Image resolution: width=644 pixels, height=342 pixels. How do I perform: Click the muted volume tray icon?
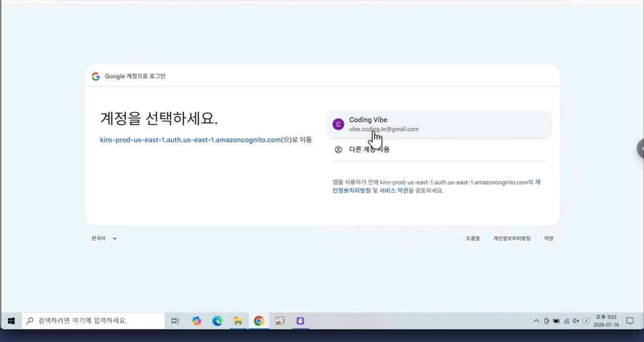click(576, 321)
